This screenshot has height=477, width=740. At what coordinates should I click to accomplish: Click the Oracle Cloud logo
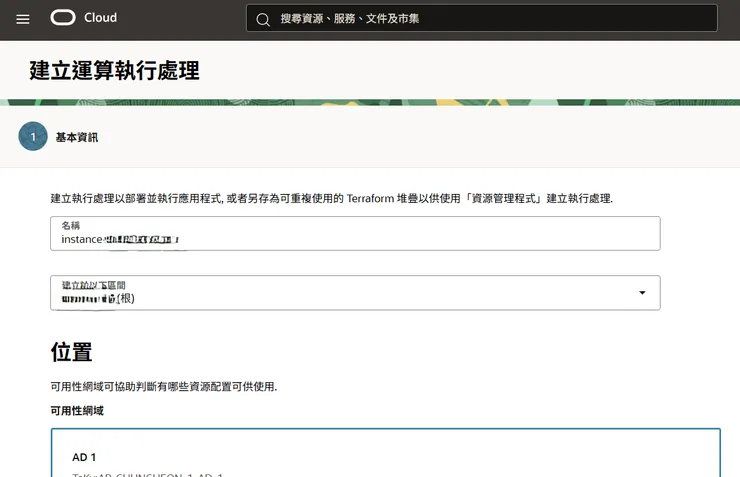coord(63,17)
